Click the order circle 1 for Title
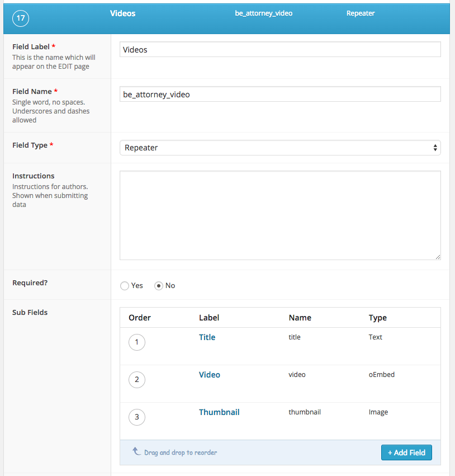Viewport: 455px width, 476px height. pyautogui.click(x=137, y=342)
